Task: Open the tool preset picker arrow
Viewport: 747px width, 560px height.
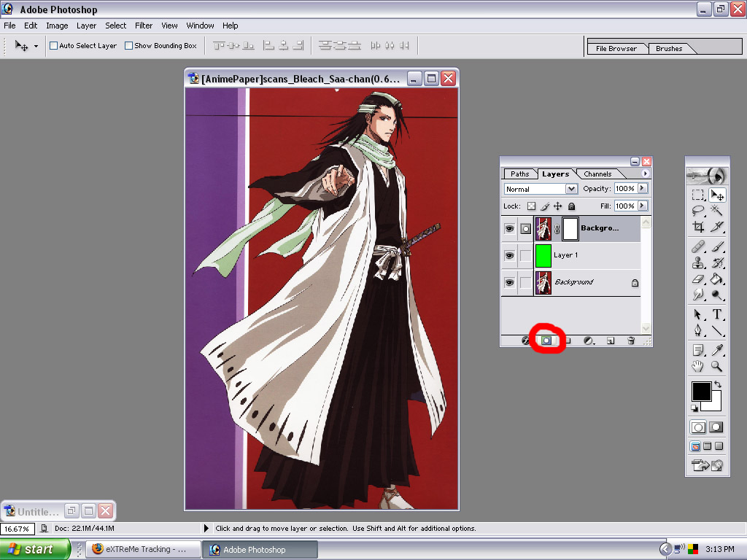Action: coord(36,46)
